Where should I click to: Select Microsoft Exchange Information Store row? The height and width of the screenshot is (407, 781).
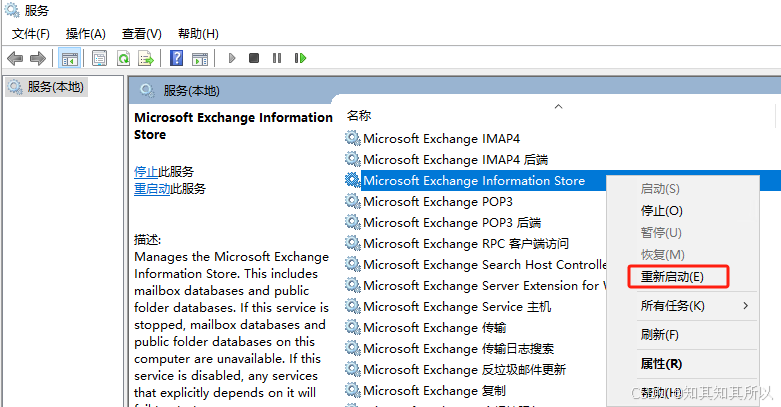click(x=474, y=180)
